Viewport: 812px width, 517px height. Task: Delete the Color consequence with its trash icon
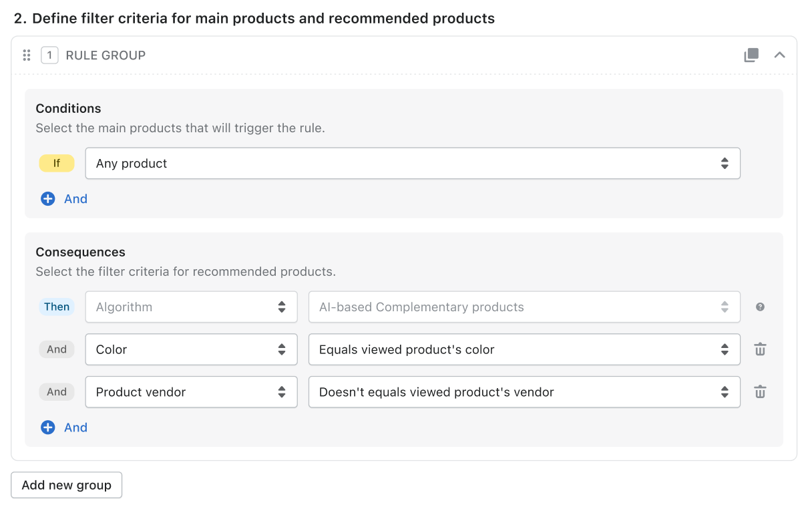pos(760,349)
